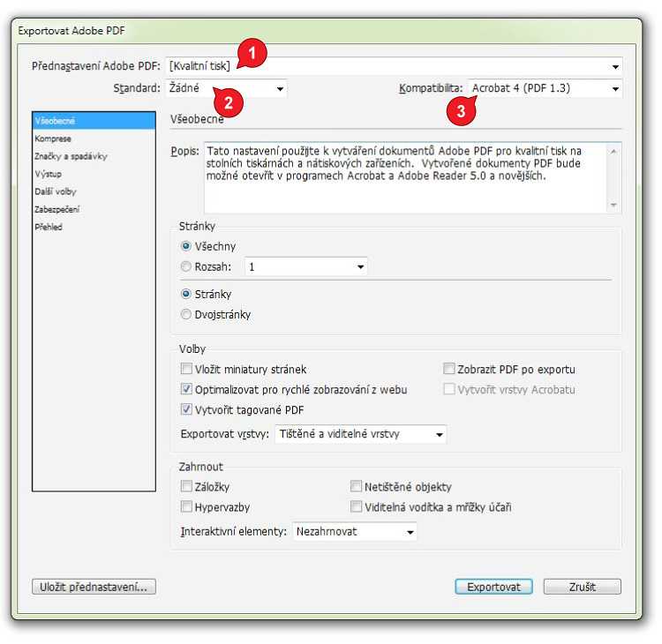Click Uložit přednastavení button
This screenshot has height=644, width=662.
pos(94,587)
